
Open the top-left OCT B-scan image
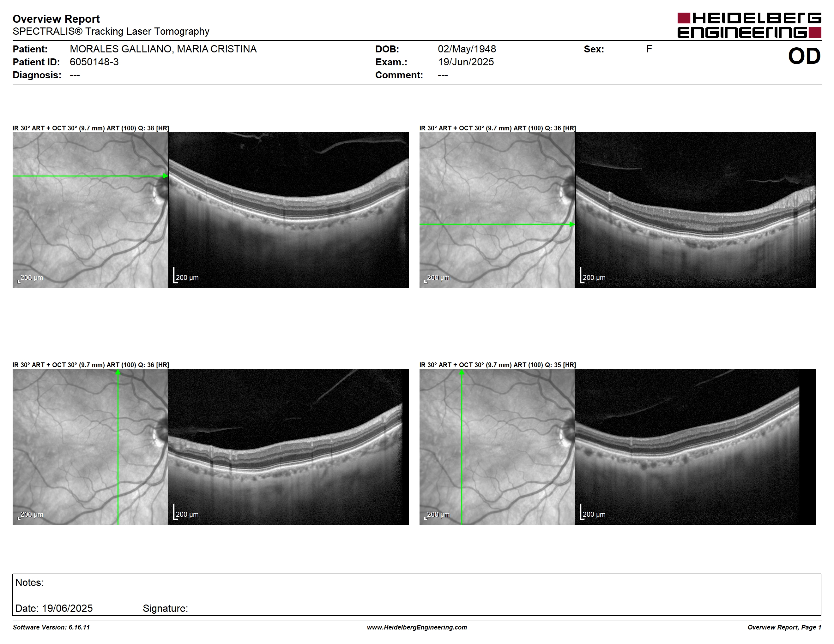point(289,210)
